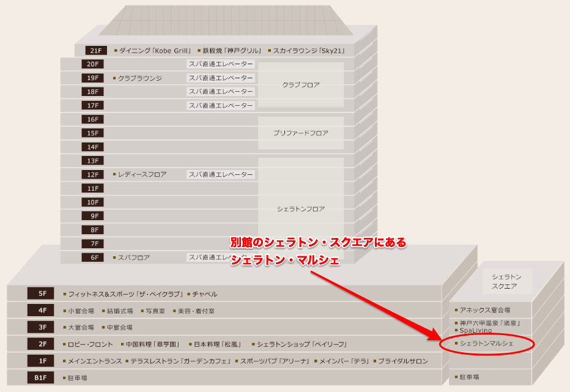Click the 18F floor label
The width and height of the screenshot is (570, 392).
pos(93,92)
